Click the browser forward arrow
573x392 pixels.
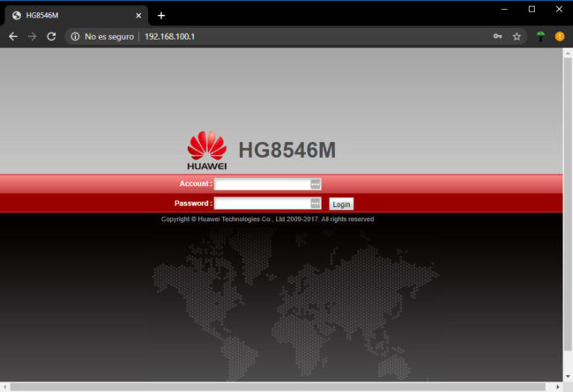pos(32,36)
